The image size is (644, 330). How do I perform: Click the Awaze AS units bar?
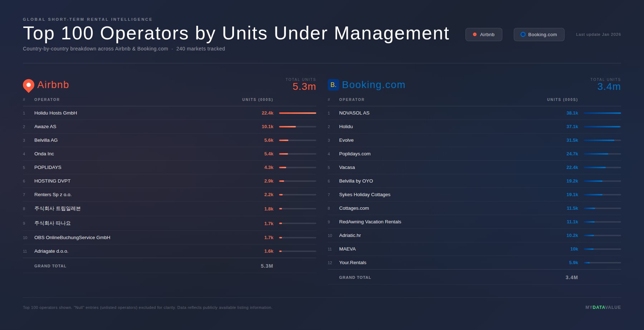tap(297, 127)
